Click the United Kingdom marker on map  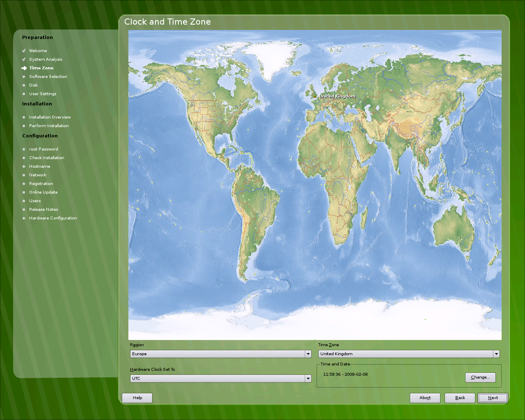tap(315, 96)
